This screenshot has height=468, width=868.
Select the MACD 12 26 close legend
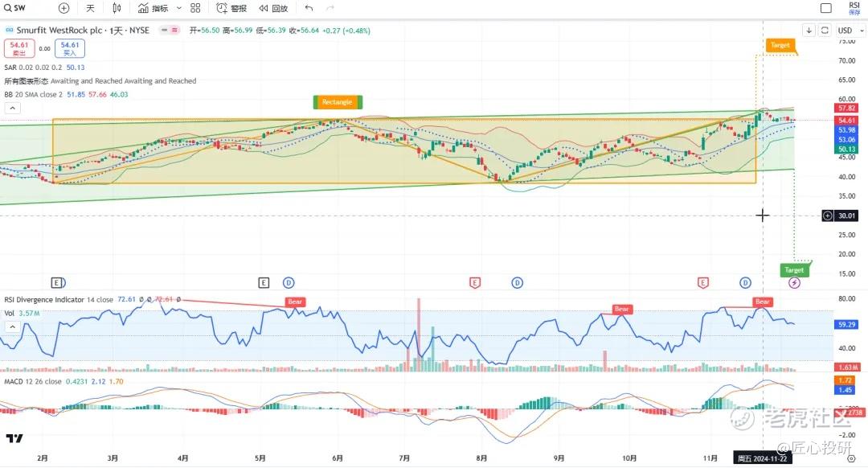tap(63, 382)
